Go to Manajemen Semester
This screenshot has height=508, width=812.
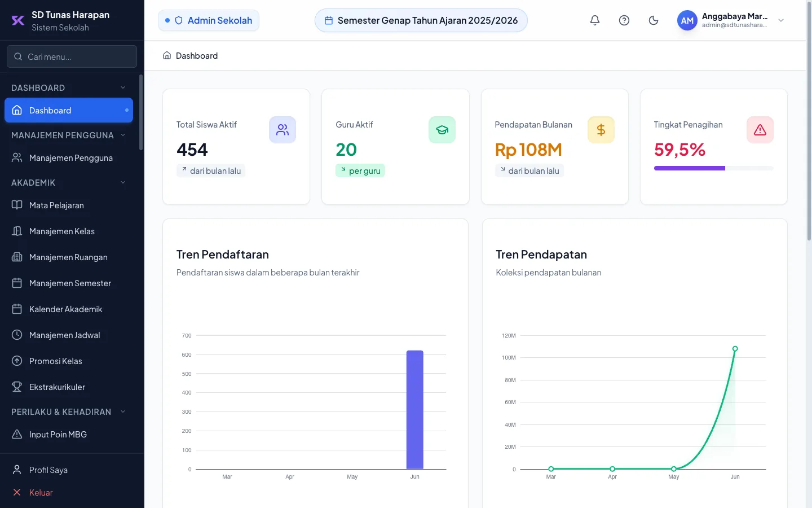click(69, 283)
